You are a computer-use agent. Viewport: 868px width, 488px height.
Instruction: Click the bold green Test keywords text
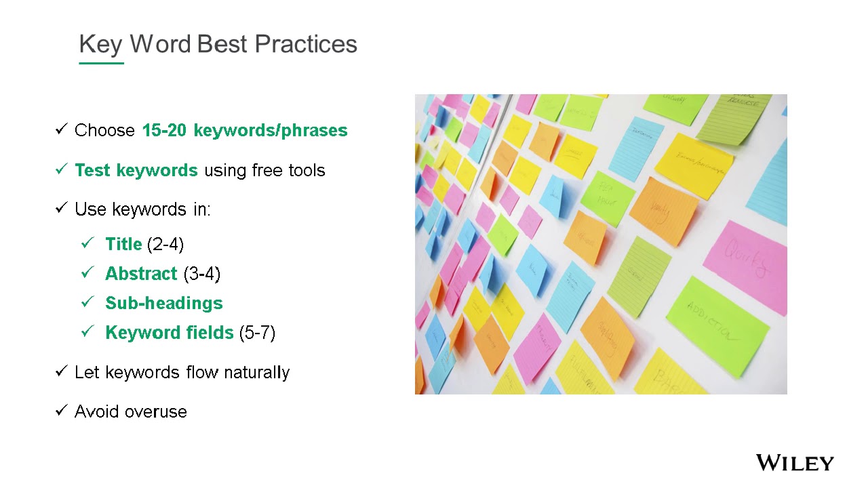[x=136, y=170]
